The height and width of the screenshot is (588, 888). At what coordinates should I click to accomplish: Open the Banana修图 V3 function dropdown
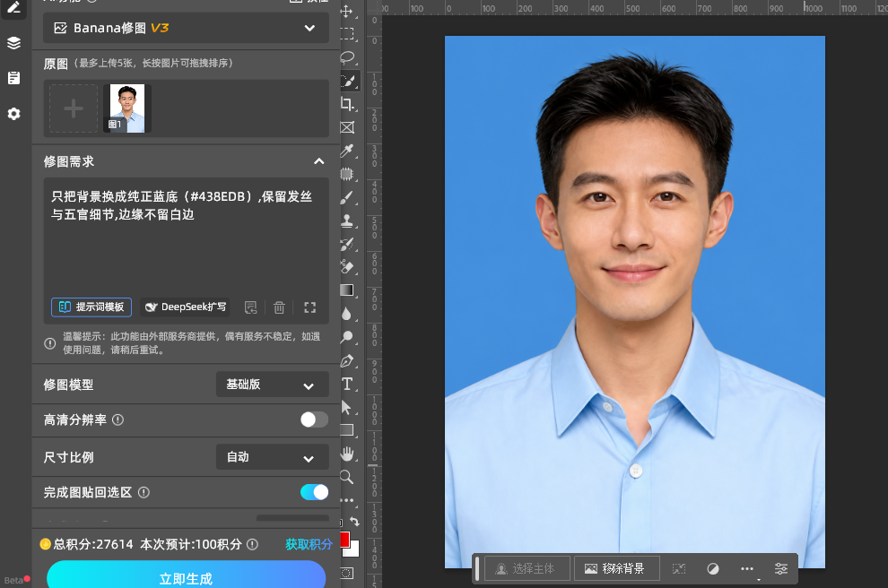tap(186, 28)
